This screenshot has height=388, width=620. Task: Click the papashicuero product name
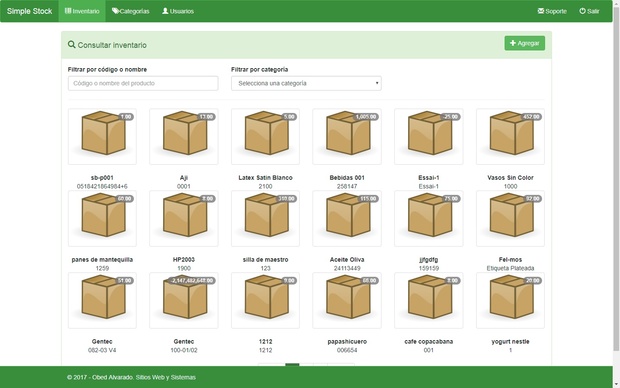tap(347, 341)
